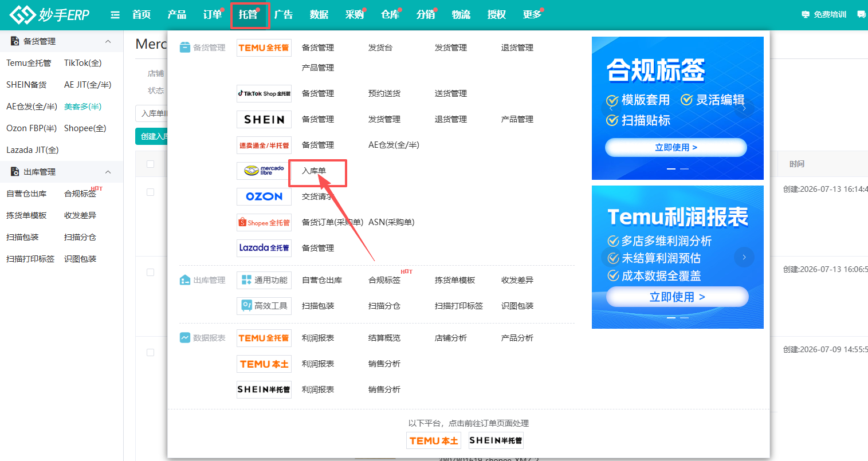
Task: Select the OZON platform logo
Action: [264, 196]
